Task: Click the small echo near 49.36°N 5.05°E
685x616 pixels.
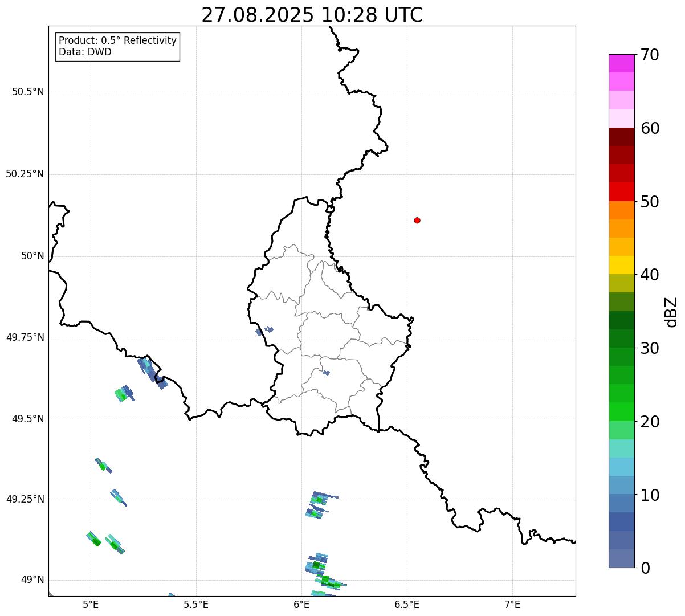Action: pos(103,465)
